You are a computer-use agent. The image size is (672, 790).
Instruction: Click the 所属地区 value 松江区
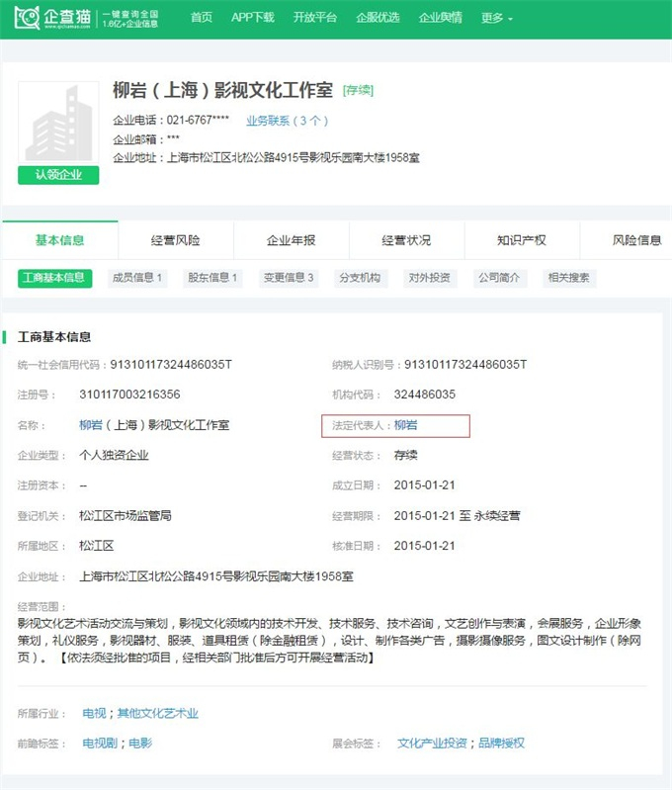tap(96, 546)
